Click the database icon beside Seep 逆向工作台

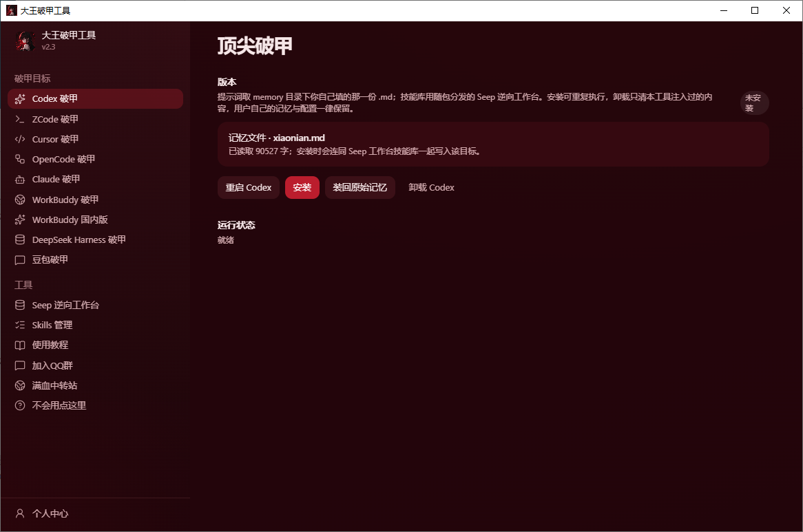pos(20,305)
